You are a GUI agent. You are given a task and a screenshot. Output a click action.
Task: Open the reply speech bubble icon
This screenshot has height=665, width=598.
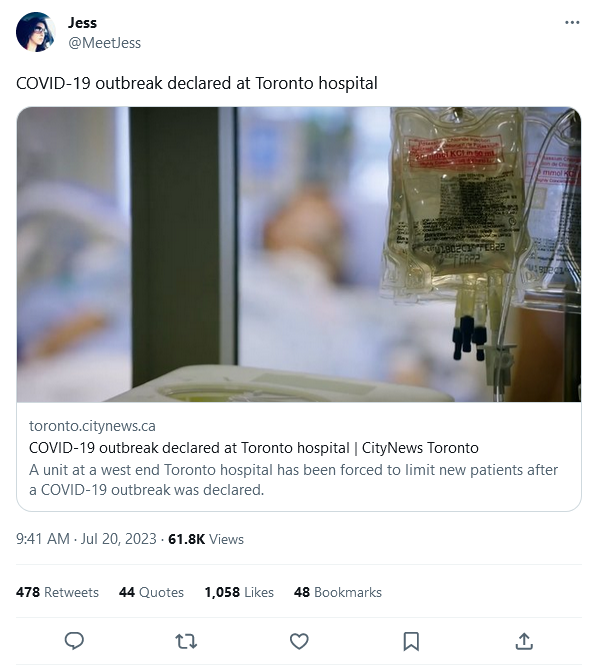[x=74, y=641]
